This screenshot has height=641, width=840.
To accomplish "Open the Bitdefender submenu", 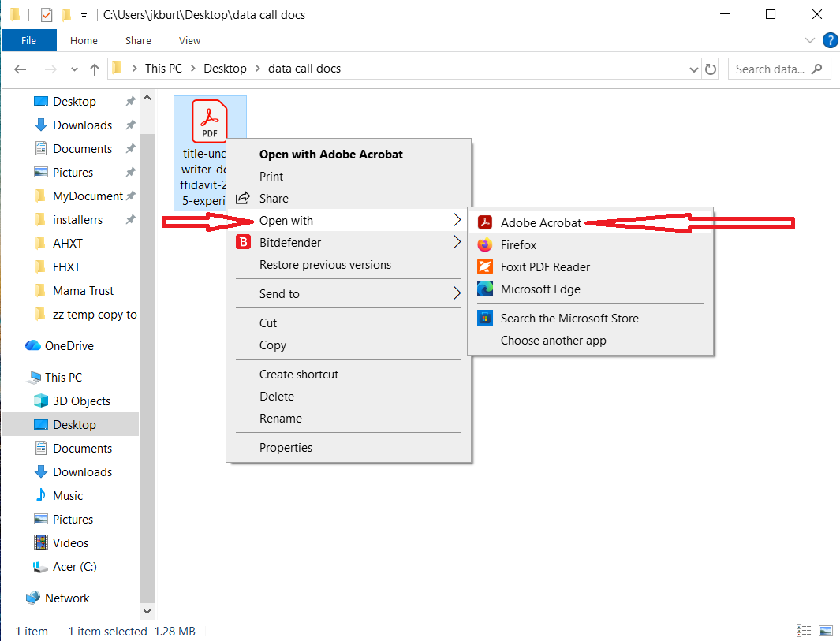I will pyautogui.click(x=349, y=243).
